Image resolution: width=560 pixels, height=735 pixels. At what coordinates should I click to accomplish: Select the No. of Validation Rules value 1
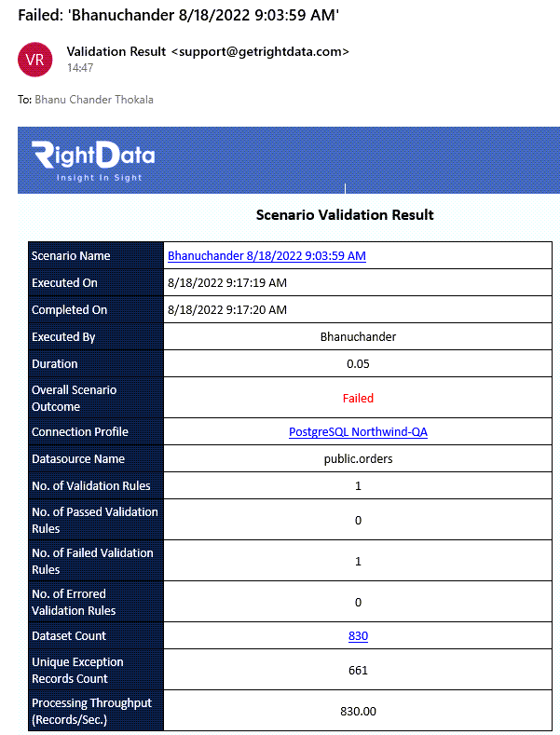pyautogui.click(x=358, y=485)
